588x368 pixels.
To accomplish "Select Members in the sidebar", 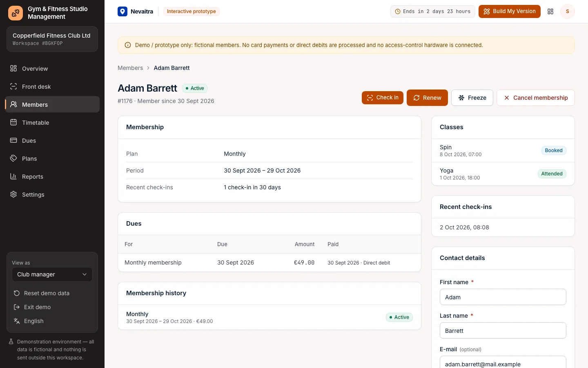I will 52,104.
